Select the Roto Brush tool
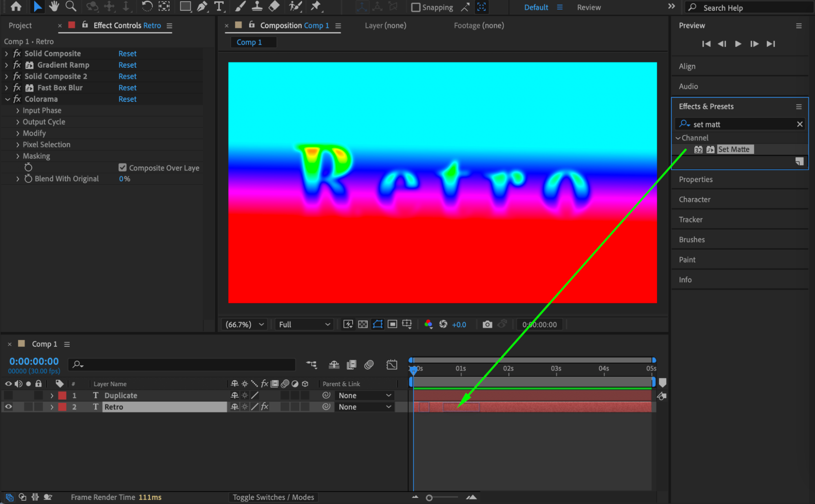Image resolution: width=815 pixels, height=504 pixels. click(295, 7)
